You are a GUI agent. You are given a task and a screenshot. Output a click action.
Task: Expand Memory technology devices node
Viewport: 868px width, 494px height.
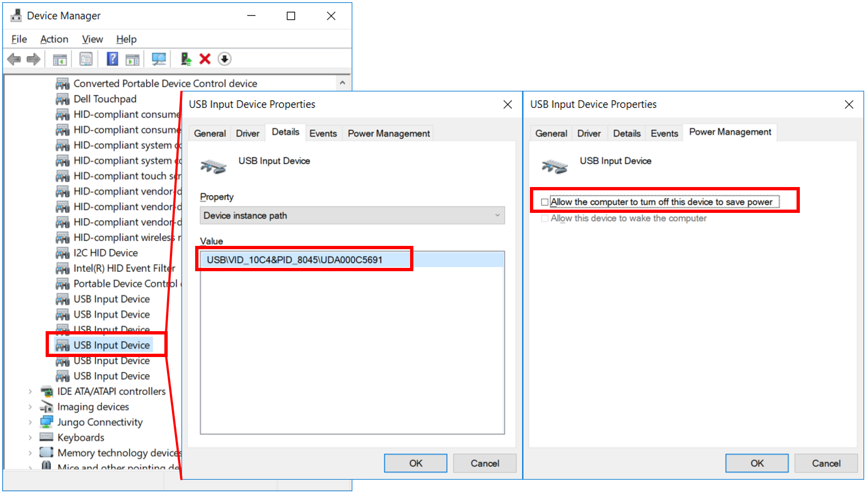pos(30,453)
